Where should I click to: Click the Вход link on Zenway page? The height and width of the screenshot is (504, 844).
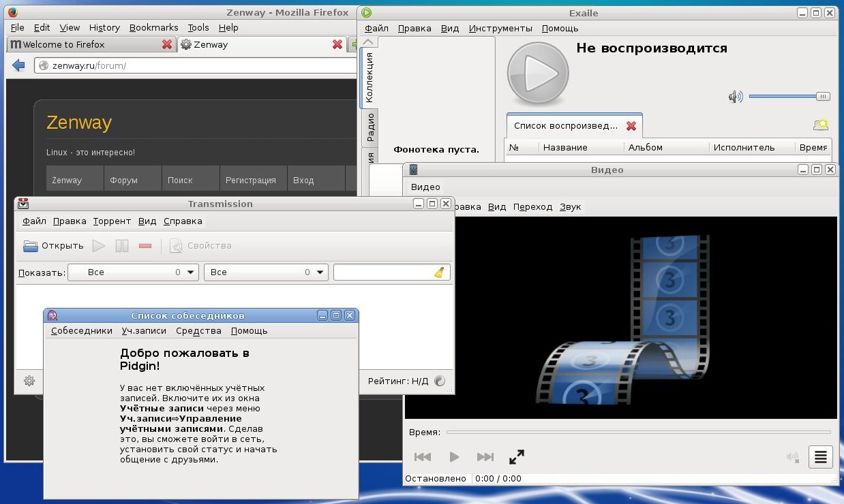303,180
